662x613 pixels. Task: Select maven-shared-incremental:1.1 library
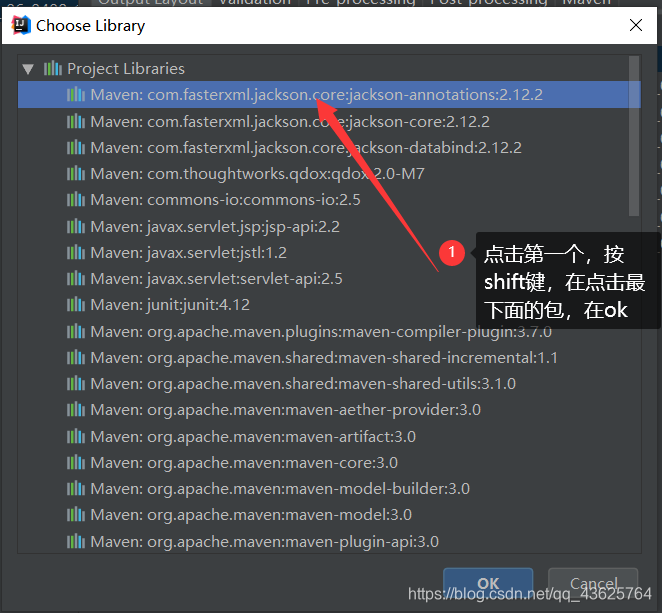pos(324,358)
